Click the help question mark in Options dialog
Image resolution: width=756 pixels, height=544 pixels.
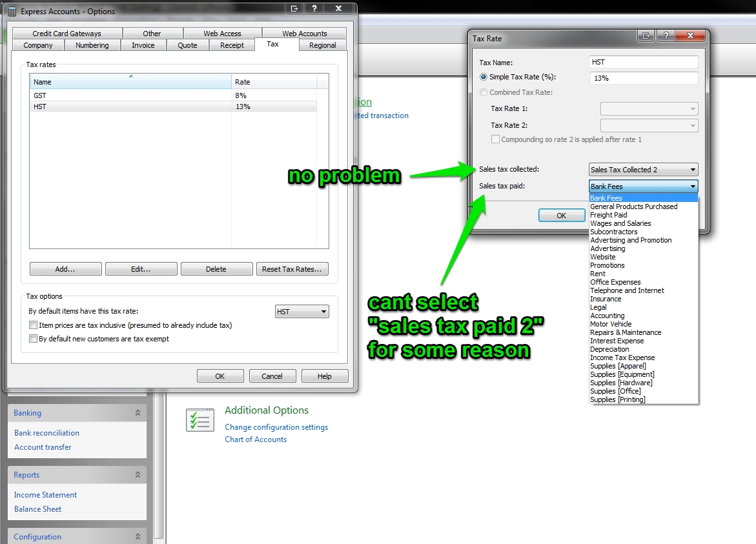tap(314, 8)
